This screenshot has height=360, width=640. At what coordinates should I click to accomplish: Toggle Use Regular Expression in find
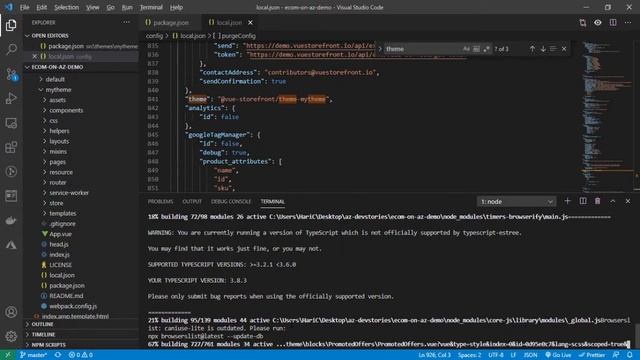(487, 49)
